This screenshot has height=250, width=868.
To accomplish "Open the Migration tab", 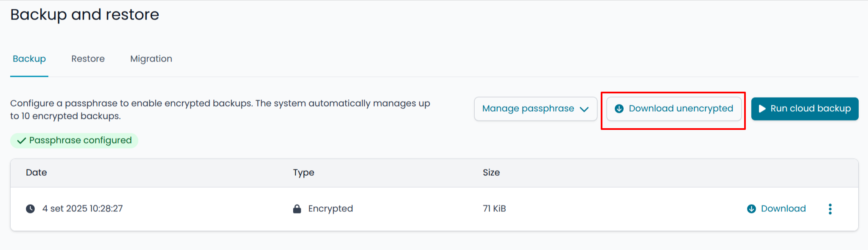I will coord(151,59).
